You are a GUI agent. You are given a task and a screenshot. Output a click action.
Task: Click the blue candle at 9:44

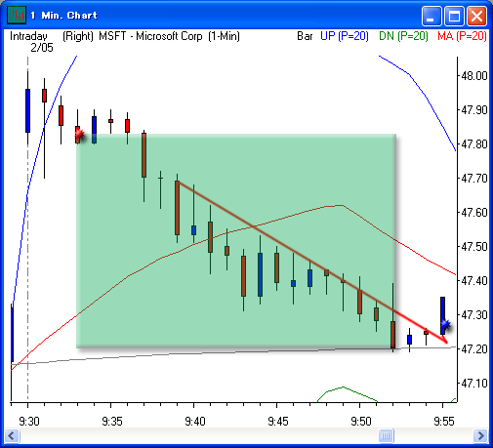(x=260, y=274)
